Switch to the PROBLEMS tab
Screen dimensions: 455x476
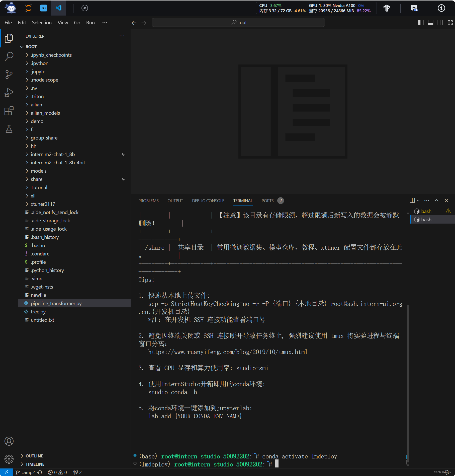pyautogui.click(x=148, y=201)
